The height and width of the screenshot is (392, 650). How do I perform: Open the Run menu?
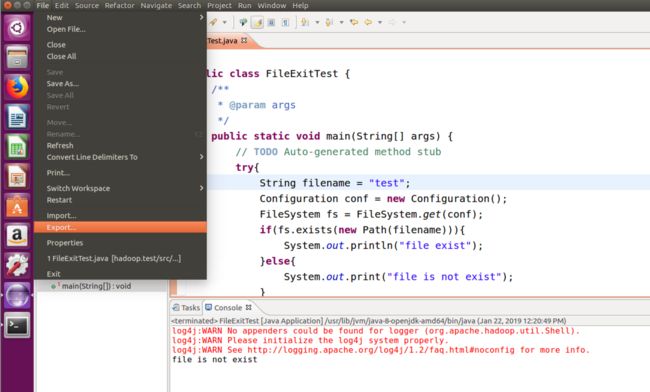coord(245,5)
